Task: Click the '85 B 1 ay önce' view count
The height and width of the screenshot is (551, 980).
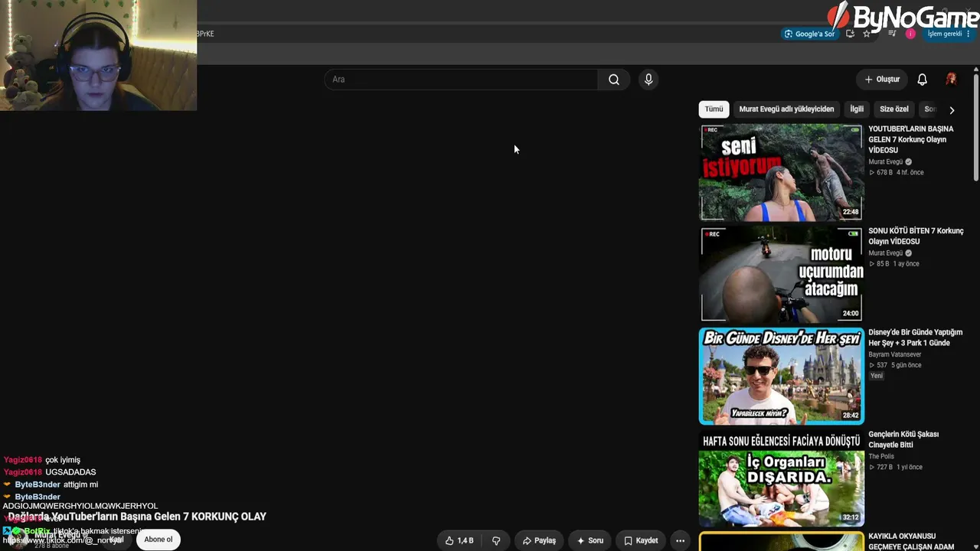Action: pos(894,264)
